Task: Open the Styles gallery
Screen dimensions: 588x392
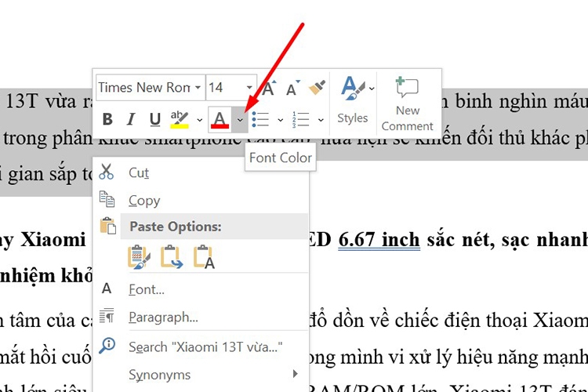Action: [x=352, y=100]
